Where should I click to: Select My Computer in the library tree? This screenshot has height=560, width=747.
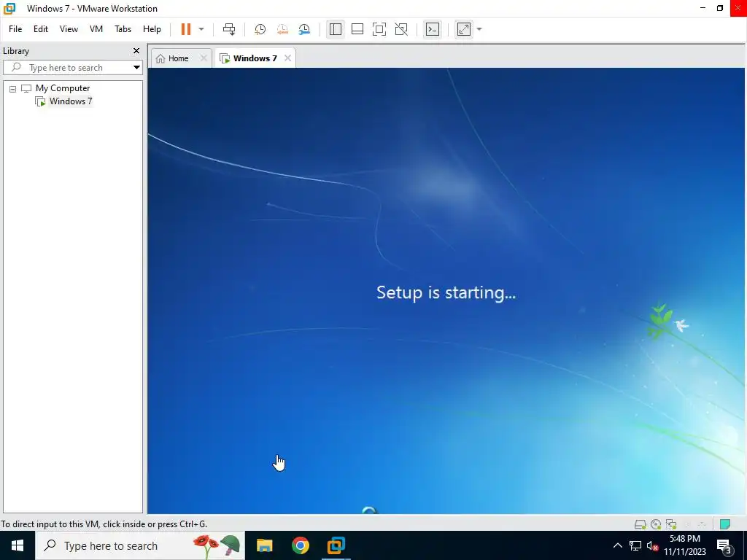click(x=63, y=88)
